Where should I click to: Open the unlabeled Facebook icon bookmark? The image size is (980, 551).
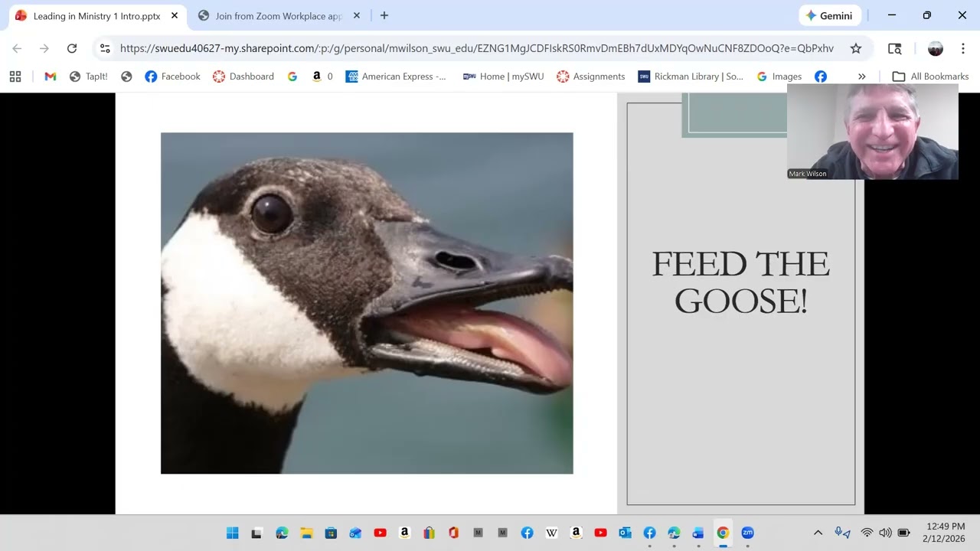click(821, 77)
